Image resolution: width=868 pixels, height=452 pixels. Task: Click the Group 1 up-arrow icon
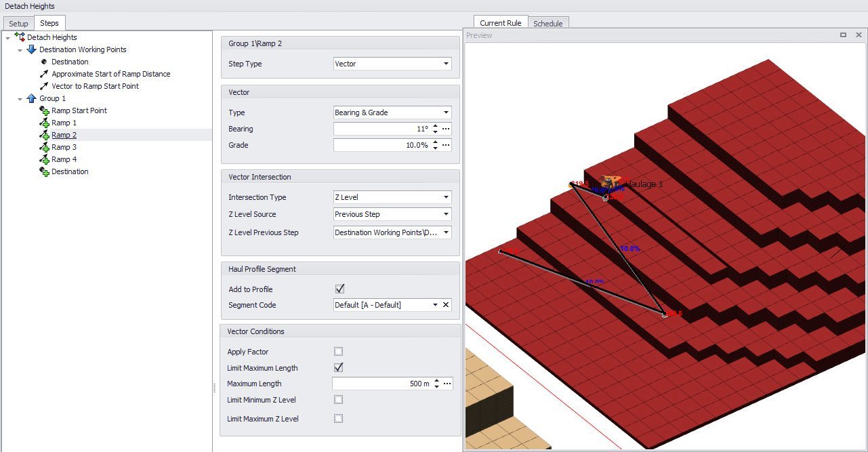[x=31, y=98]
